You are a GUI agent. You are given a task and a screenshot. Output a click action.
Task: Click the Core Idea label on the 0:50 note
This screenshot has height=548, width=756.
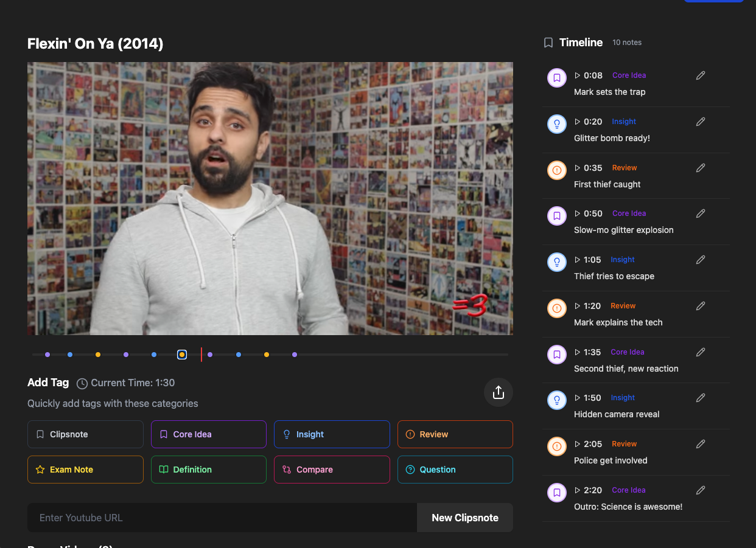pyautogui.click(x=629, y=213)
